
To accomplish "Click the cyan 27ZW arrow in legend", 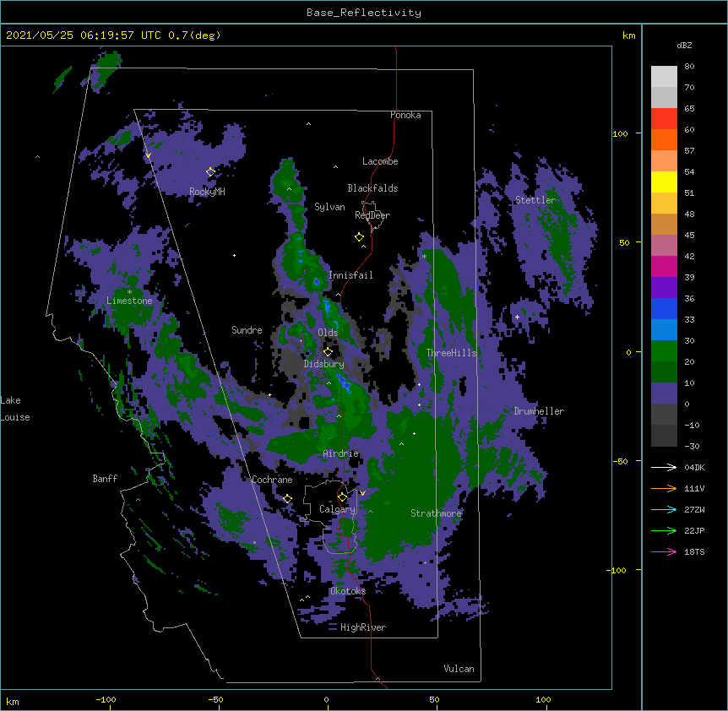I will click(664, 509).
